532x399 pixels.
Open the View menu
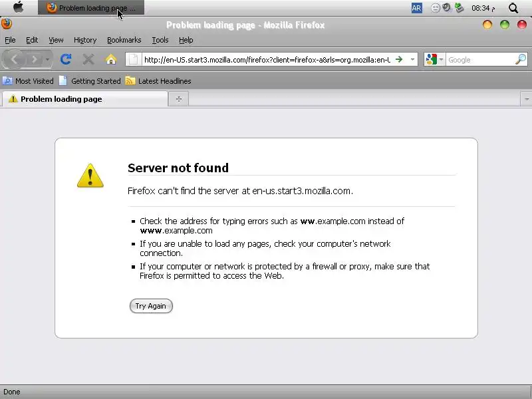[56, 40]
